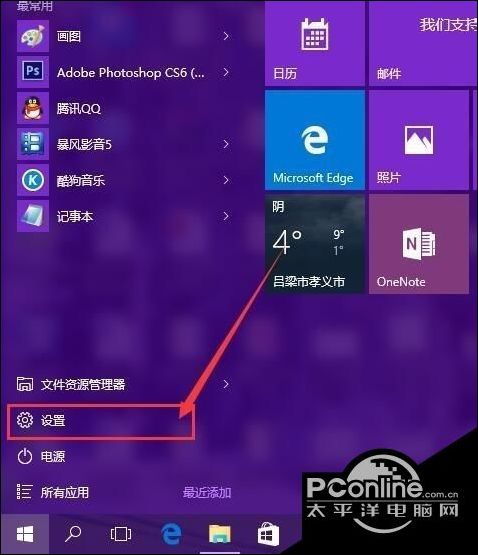Expand jump list arrow for 画图
Screen dimensions: 478x555
[226, 36]
